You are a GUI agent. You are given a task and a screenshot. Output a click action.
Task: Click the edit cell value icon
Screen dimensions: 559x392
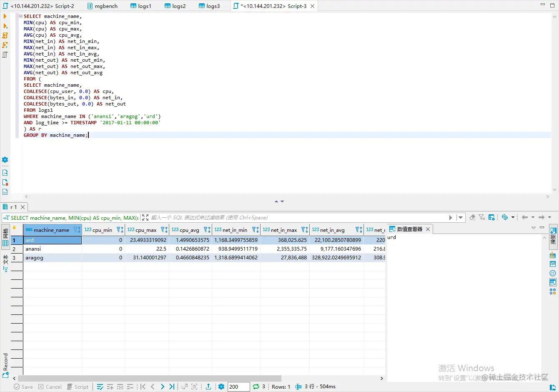click(x=100, y=387)
